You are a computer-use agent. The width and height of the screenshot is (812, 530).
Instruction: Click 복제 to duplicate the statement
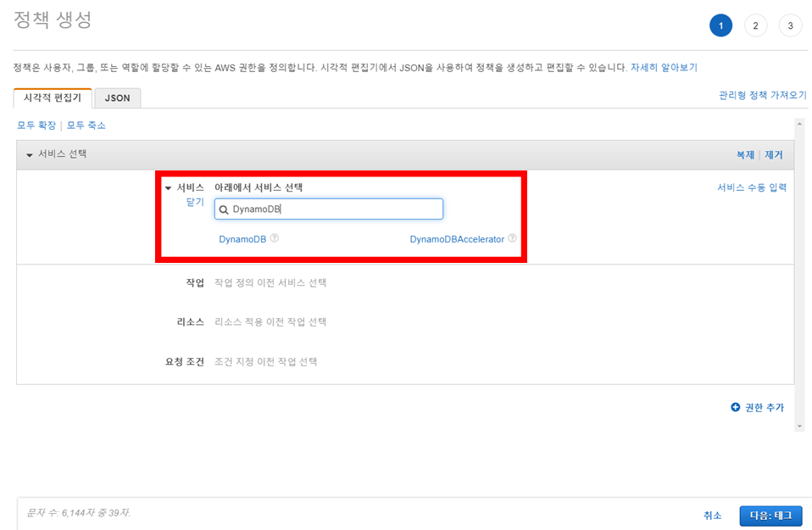click(745, 155)
